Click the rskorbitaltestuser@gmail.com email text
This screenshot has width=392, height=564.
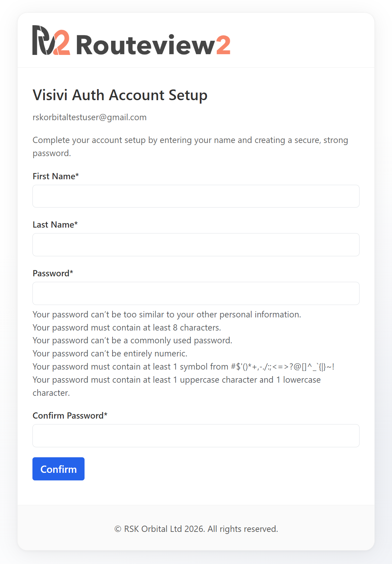pos(90,117)
